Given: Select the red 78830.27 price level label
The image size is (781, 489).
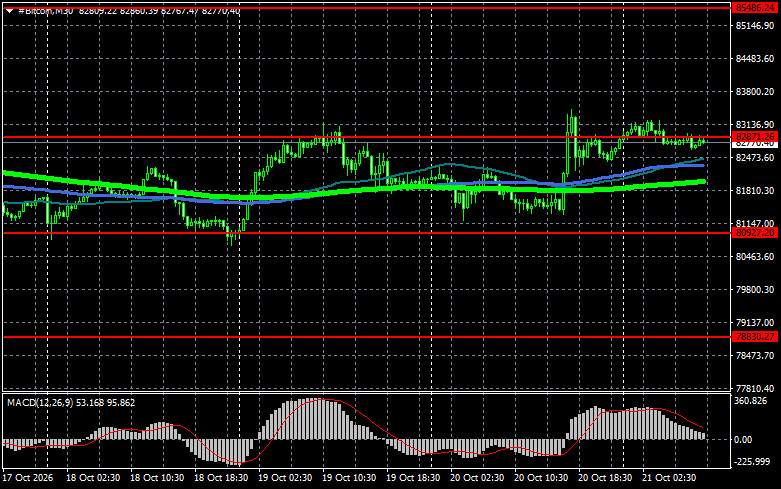Looking at the screenshot, I should click(755, 337).
